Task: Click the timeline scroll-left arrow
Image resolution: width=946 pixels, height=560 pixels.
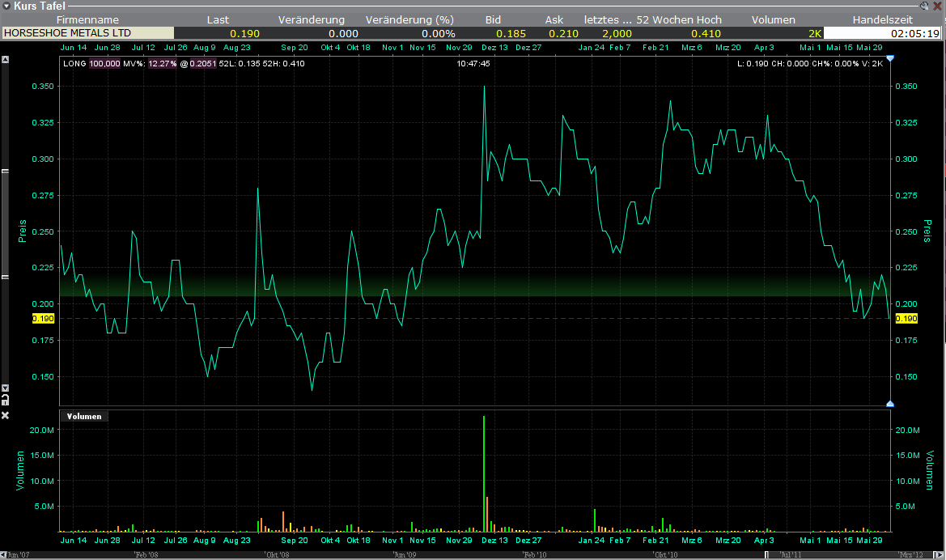Action: [x=4, y=555]
